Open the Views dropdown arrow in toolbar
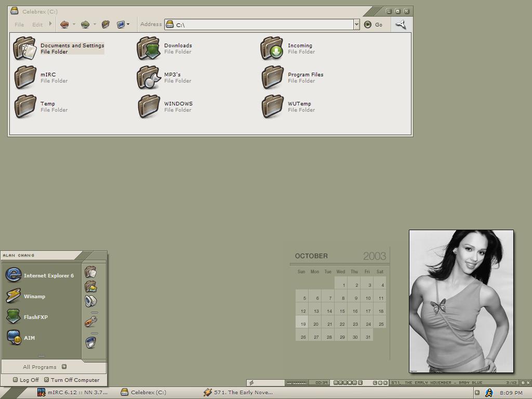 [x=128, y=24]
